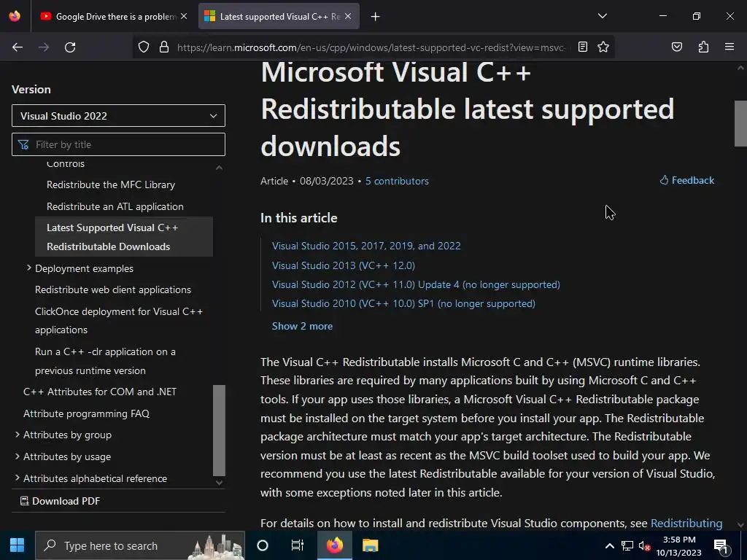Open the list all tabs dropdown
This screenshot has height=560, width=747.
pos(603,16)
